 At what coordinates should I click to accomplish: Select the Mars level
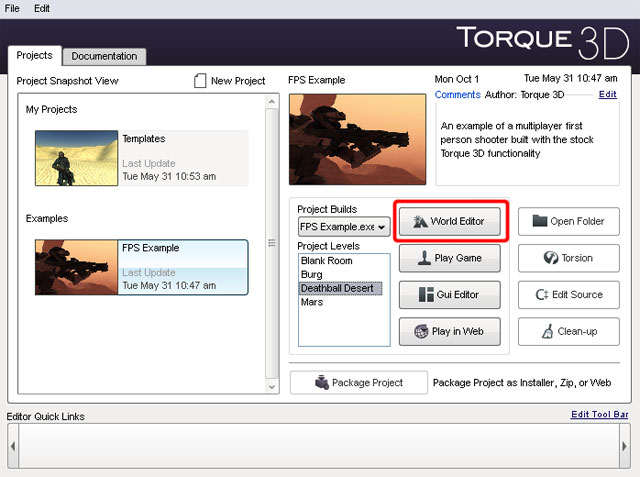pyautogui.click(x=311, y=302)
